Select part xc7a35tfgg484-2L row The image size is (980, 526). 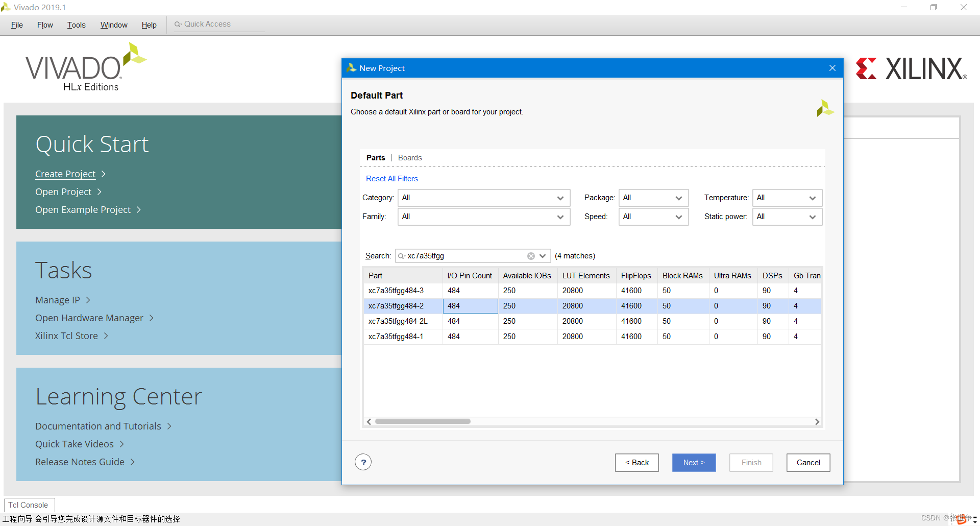pos(592,321)
